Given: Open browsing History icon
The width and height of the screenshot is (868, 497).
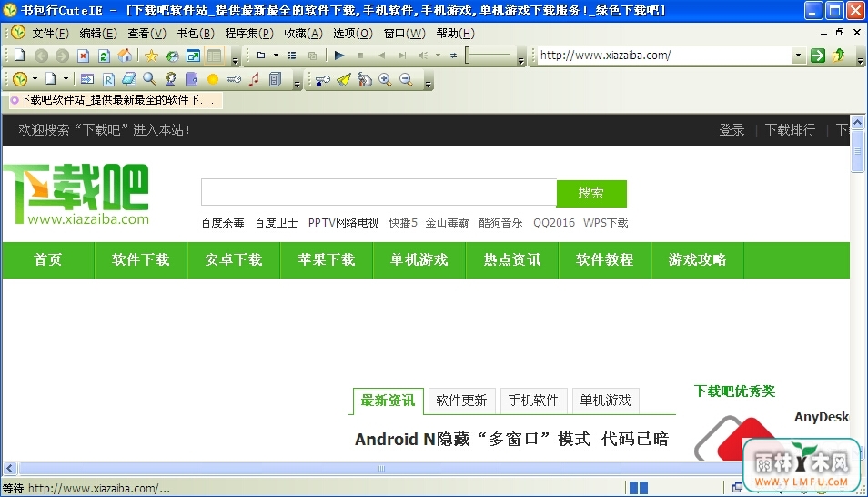Looking at the screenshot, I should tap(172, 56).
